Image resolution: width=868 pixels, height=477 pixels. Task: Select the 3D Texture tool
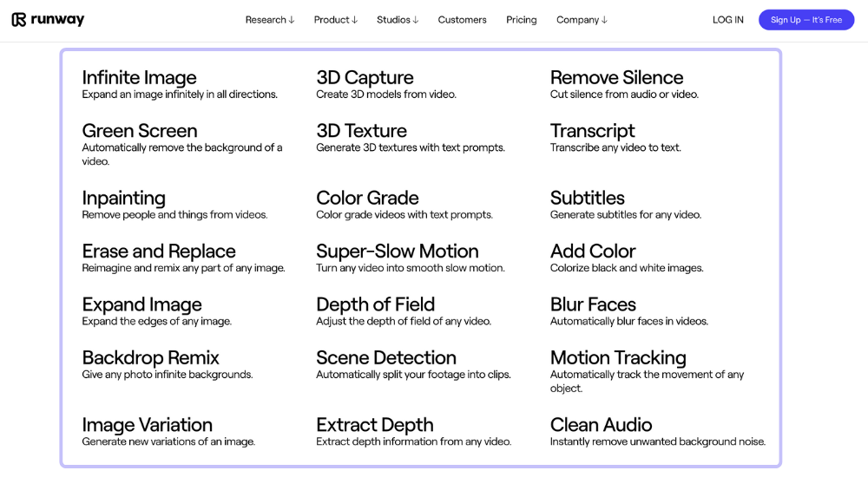(x=361, y=131)
